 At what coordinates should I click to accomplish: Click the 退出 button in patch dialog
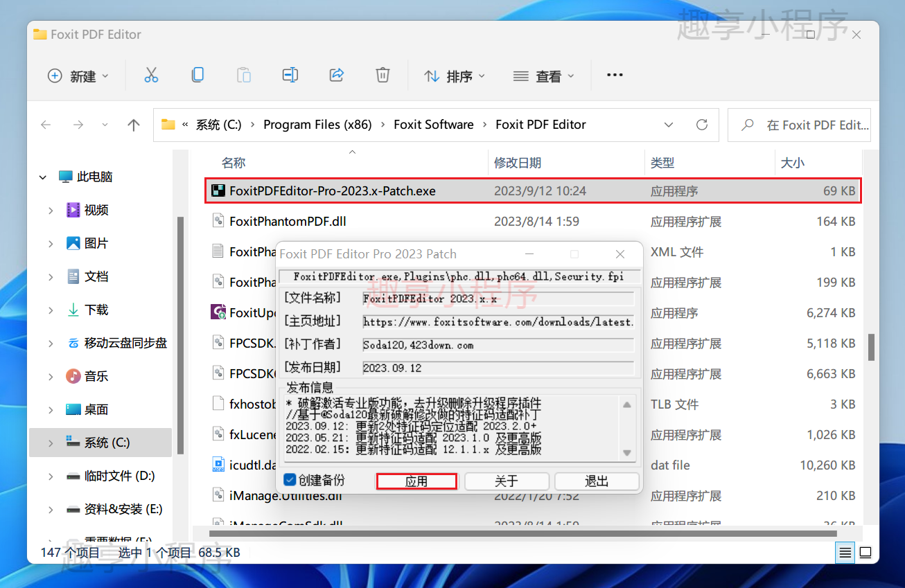(x=597, y=481)
